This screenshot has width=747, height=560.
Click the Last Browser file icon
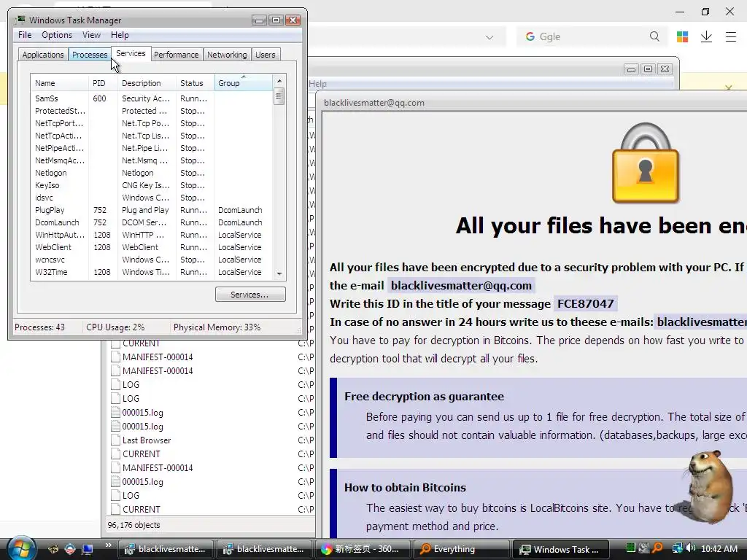(115, 440)
